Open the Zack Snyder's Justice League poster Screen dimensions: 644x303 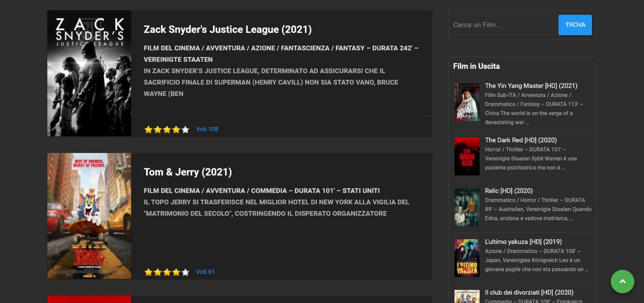(x=89, y=73)
